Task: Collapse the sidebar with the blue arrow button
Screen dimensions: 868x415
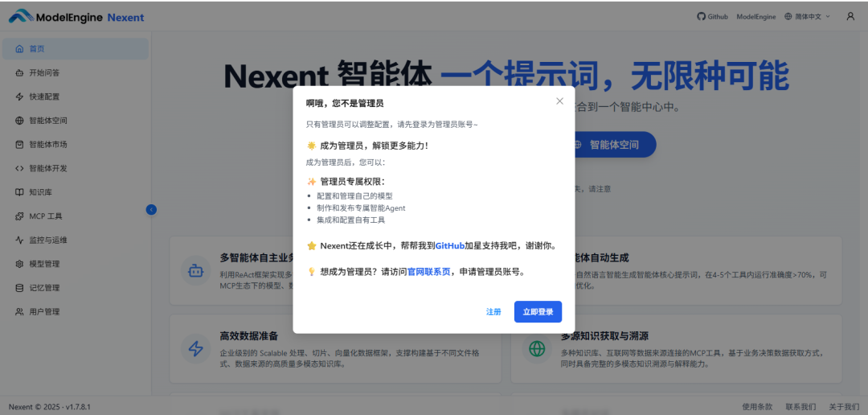Action: coord(151,209)
